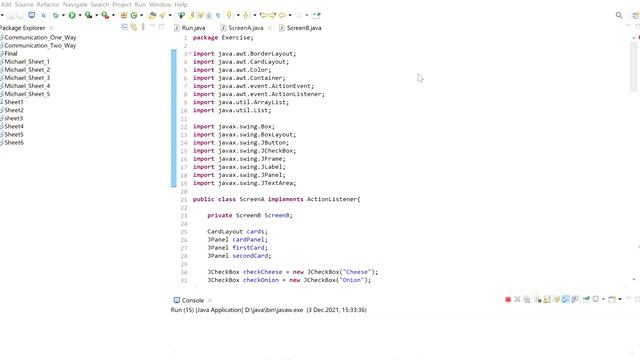Terminate the running program with red stop
The width and height of the screenshot is (640, 360).
click(508, 300)
